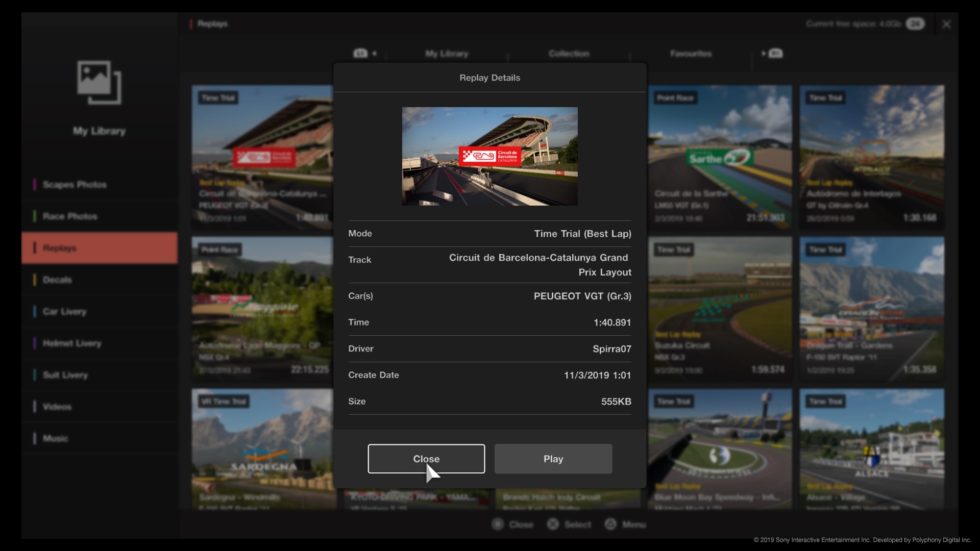Click the My Library tab

point(446,53)
